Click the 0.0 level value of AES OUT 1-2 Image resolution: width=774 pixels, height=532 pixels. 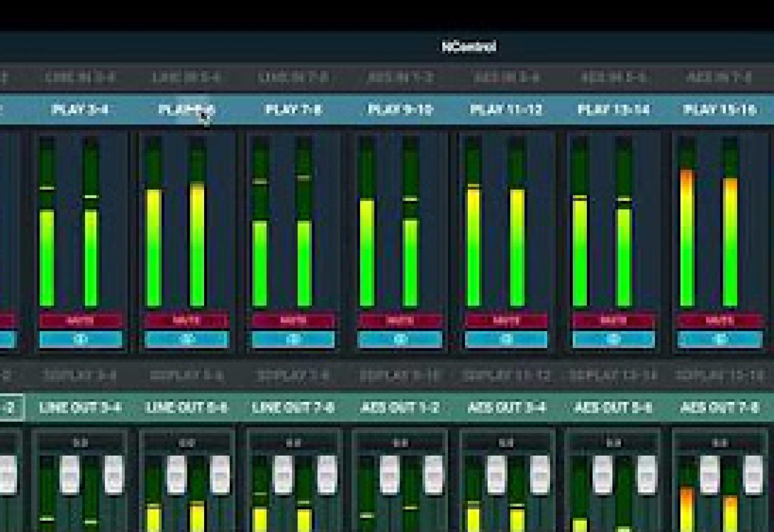pos(400,443)
